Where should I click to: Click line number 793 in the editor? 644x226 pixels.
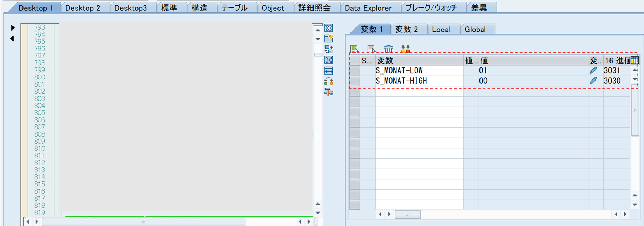(40, 27)
